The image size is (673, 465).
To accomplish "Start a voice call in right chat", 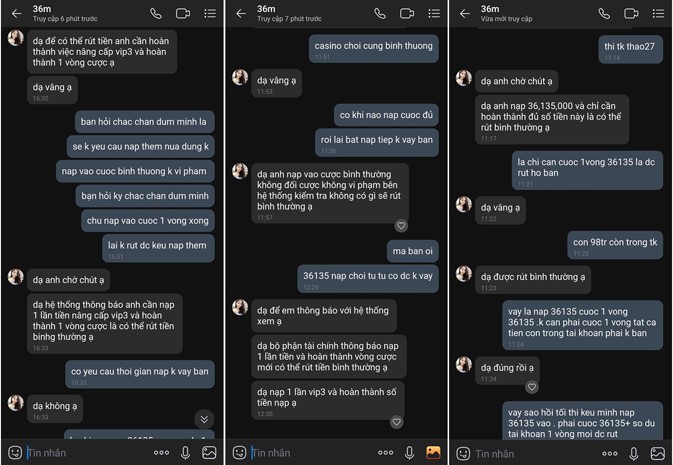I will tap(604, 14).
